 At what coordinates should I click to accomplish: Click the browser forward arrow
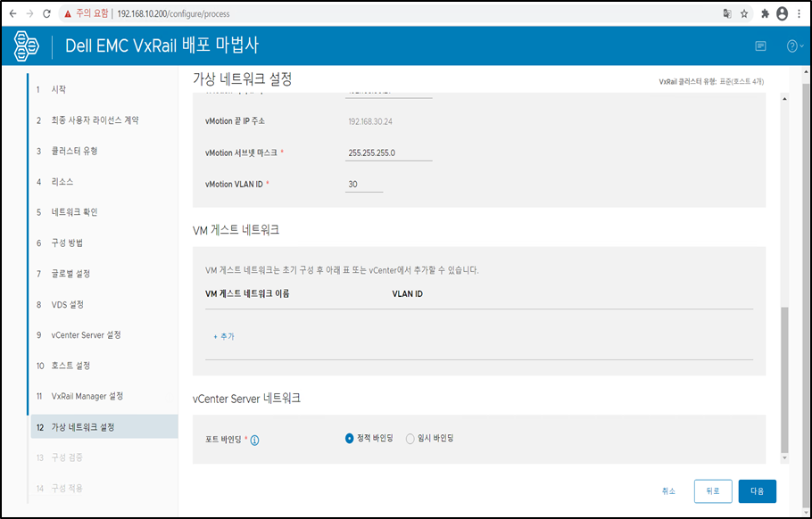(x=29, y=14)
